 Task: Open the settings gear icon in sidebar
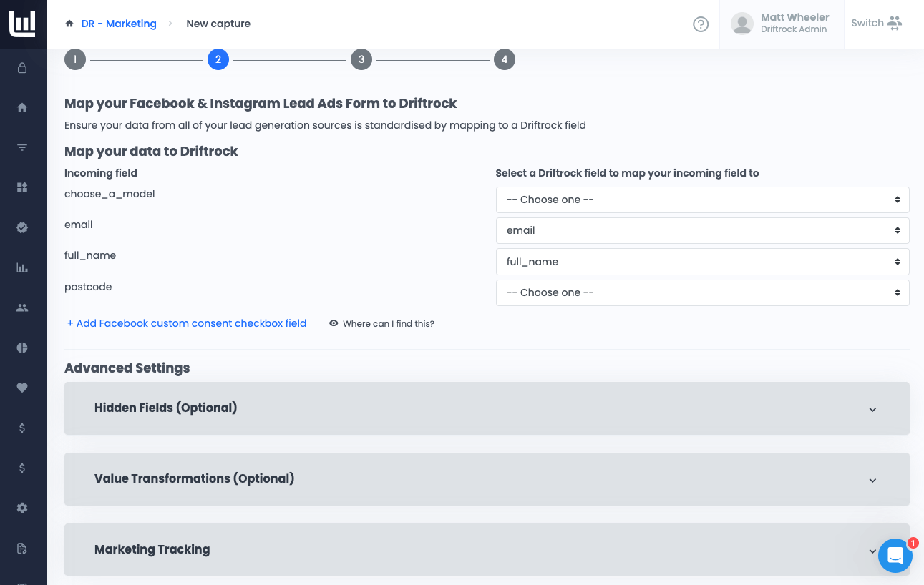click(x=21, y=508)
